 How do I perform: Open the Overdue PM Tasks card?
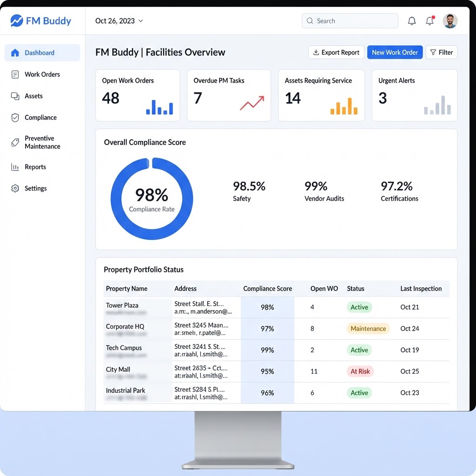click(229, 95)
